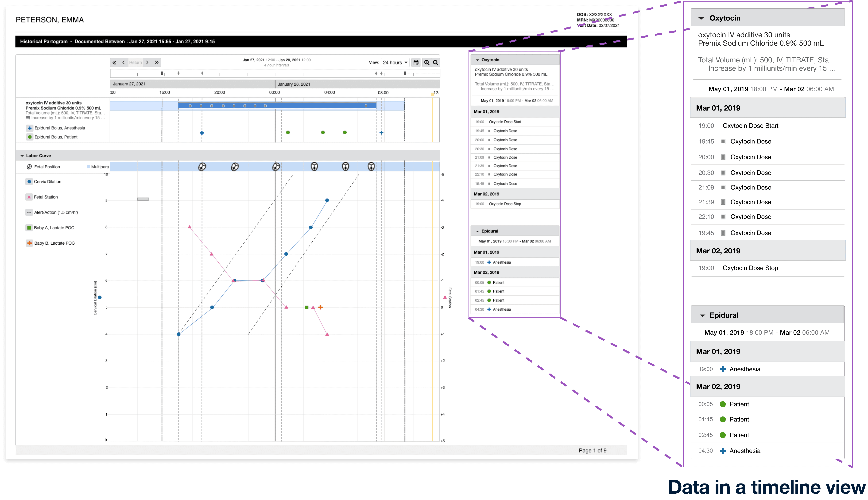Jump forward with the double-right arrow

click(157, 63)
